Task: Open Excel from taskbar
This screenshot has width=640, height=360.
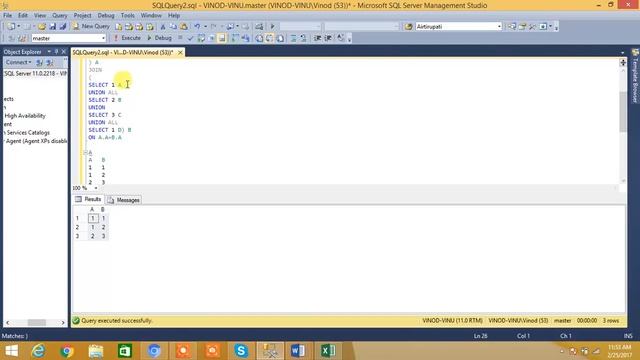Action: tap(328, 351)
